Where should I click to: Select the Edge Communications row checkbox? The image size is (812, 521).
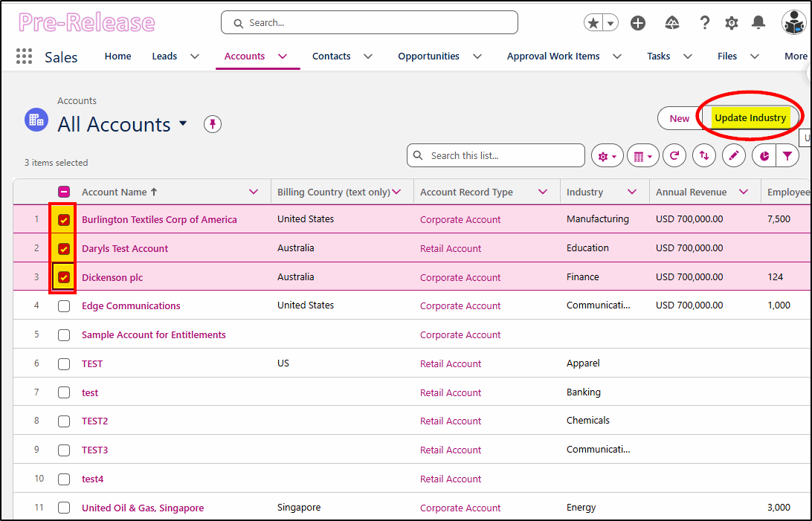point(64,305)
